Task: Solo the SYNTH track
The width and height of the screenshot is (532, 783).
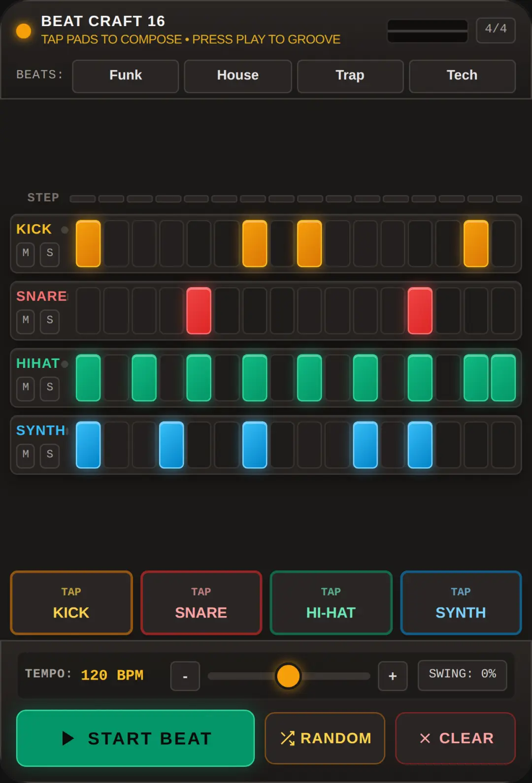Action: [50, 456]
